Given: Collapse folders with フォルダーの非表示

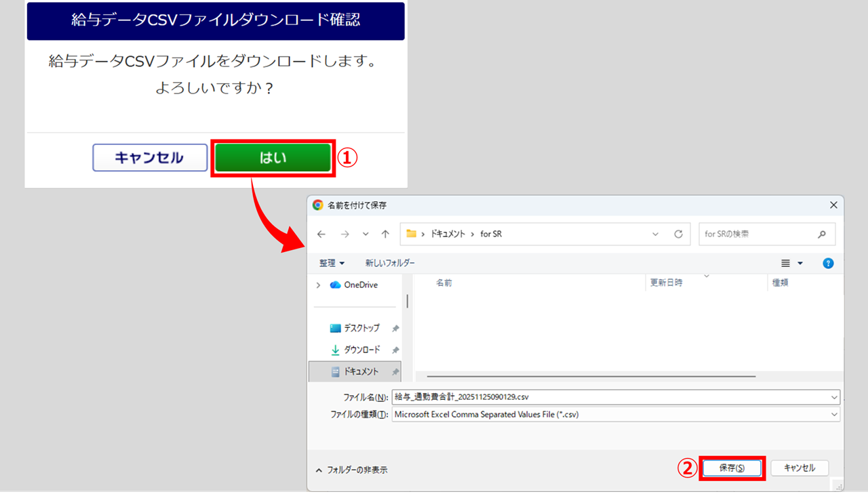Looking at the screenshot, I should point(351,470).
